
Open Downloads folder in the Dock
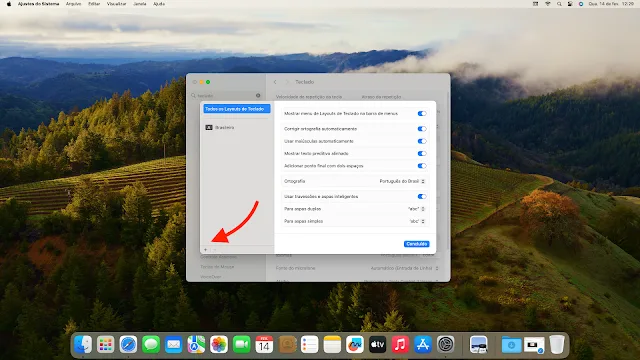point(511,345)
